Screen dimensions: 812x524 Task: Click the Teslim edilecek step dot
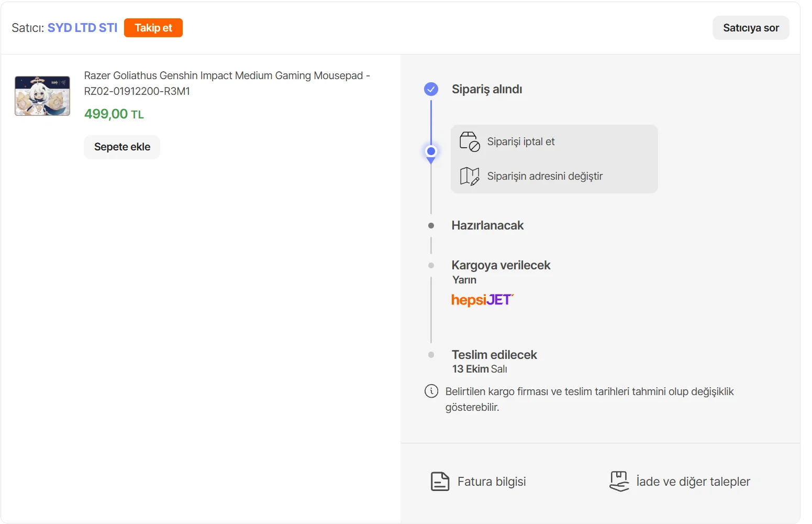[x=431, y=355]
